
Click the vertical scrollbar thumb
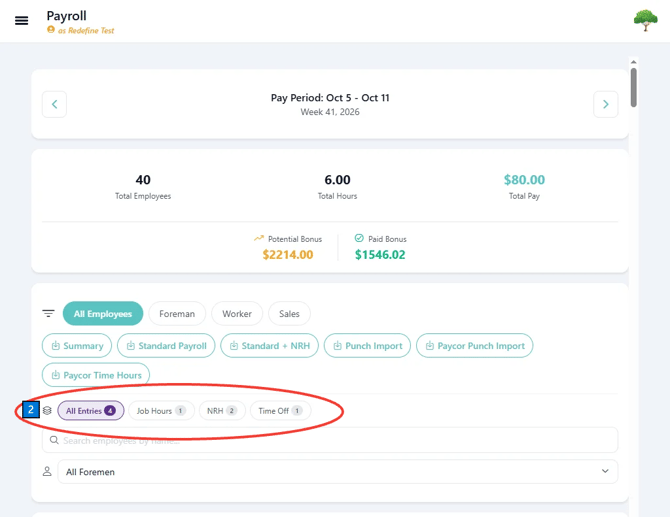[634, 87]
